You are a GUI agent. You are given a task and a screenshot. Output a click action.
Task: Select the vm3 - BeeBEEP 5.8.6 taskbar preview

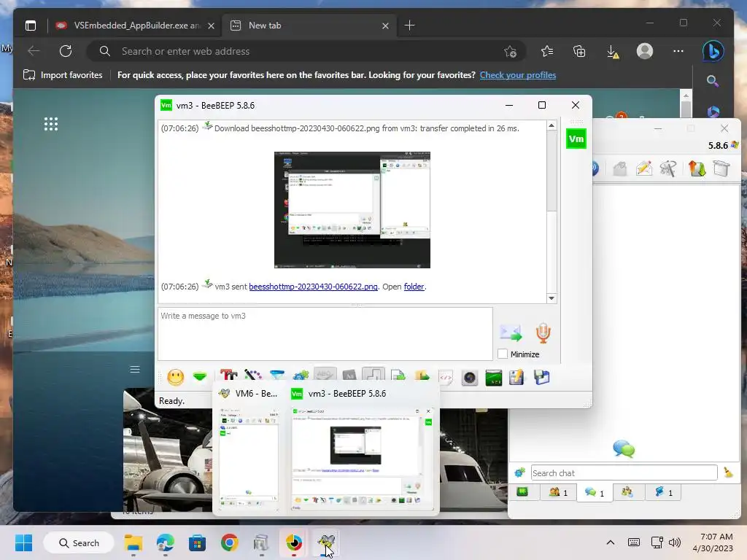(x=363, y=448)
